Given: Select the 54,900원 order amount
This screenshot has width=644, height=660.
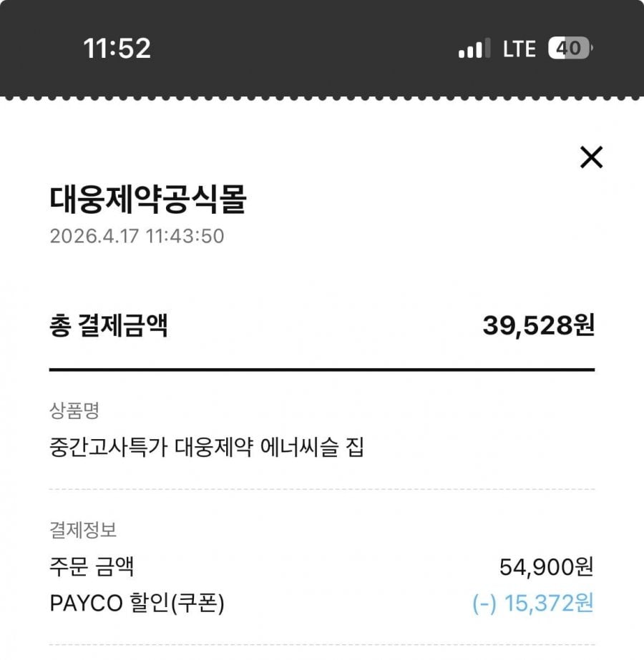Looking at the screenshot, I should point(546,568).
